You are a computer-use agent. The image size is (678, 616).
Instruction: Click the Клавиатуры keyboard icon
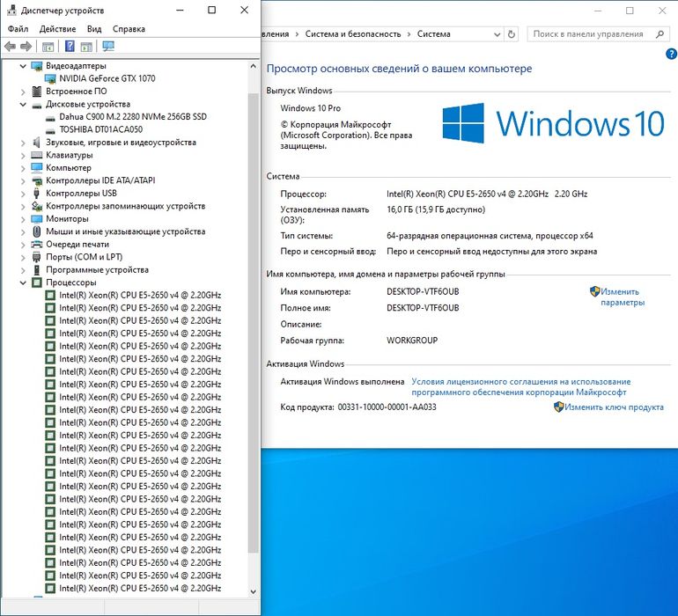click(x=37, y=155)
